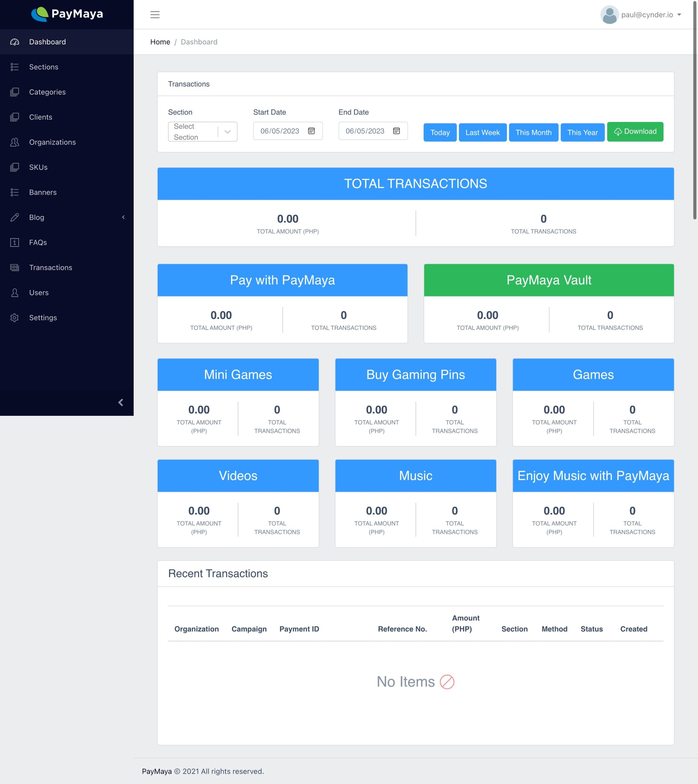Open Organizations in the sidebar
698x784 pixels.
point(67,142)
